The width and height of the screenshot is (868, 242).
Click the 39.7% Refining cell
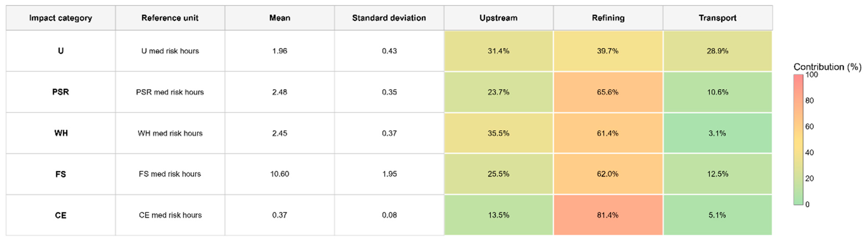pyautogui.click(x=608, y=51)
